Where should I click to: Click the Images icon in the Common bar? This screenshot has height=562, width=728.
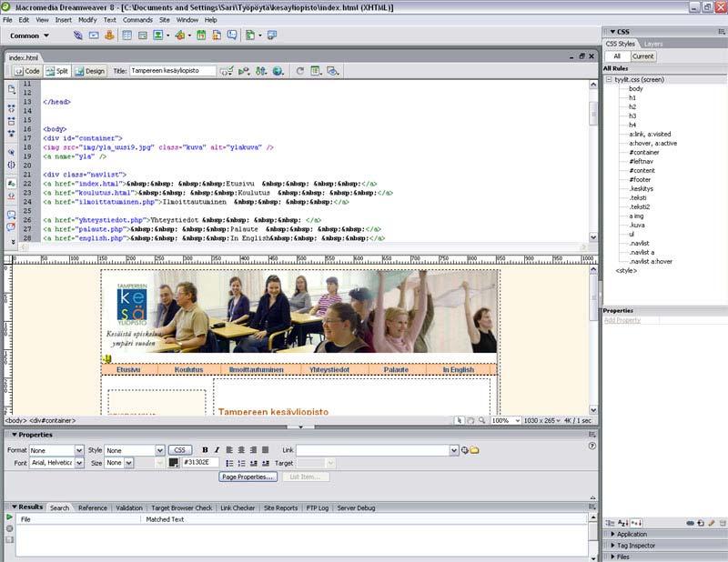coord(158,35)
